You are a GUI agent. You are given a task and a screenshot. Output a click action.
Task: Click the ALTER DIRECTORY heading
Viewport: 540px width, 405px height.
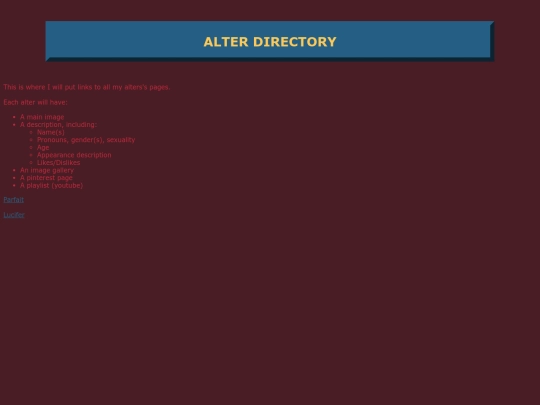tap(270, 42)
